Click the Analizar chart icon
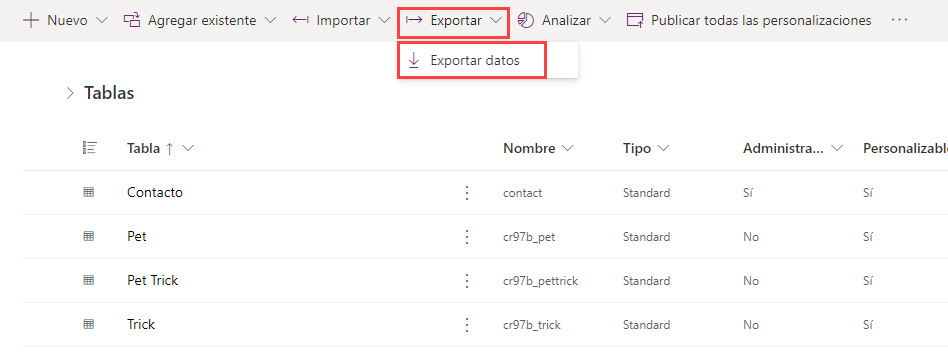 tap(526, 21)
